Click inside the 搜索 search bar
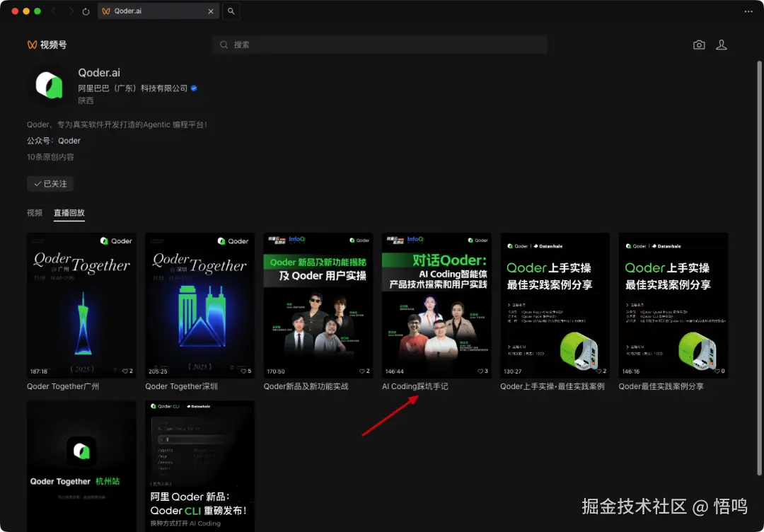Image resolution: width=764 pixels, height=532 pixels. [x=380, y=45]
